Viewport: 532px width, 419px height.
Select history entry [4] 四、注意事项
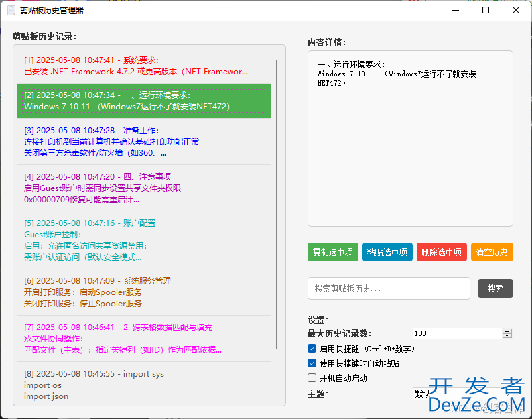[x=143, y=188]
